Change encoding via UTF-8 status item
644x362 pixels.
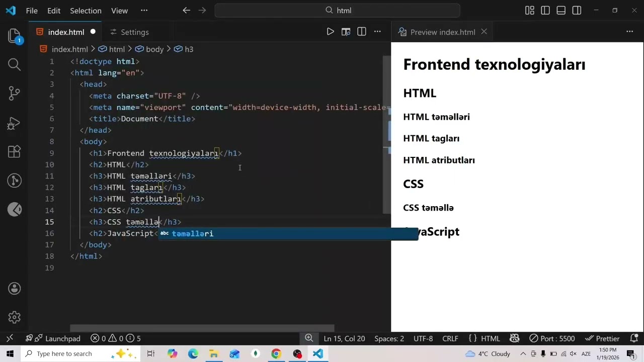423,338
